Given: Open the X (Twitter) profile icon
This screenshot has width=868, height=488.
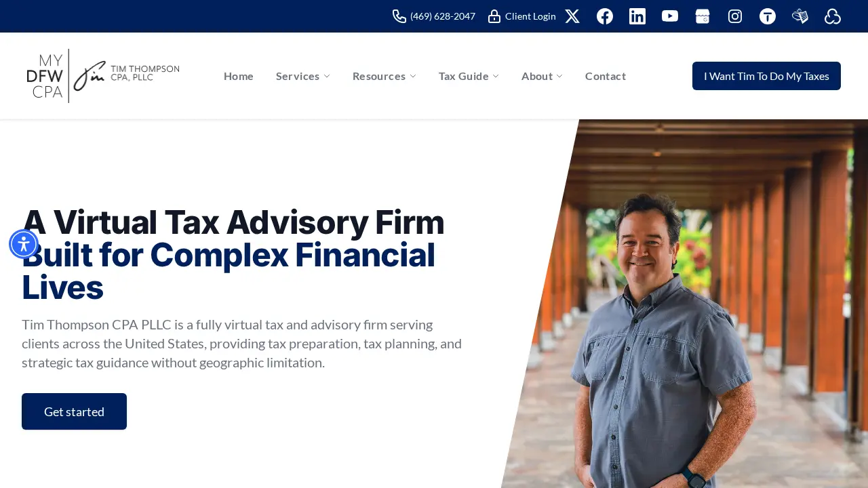Looking at the screenshot, I should click(572, 16).
